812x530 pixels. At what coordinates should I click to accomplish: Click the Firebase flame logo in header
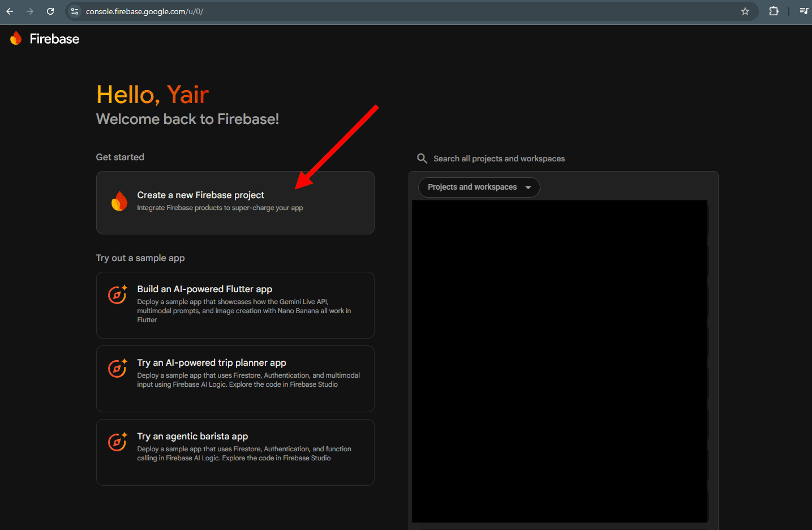click(x=16, y=39)
